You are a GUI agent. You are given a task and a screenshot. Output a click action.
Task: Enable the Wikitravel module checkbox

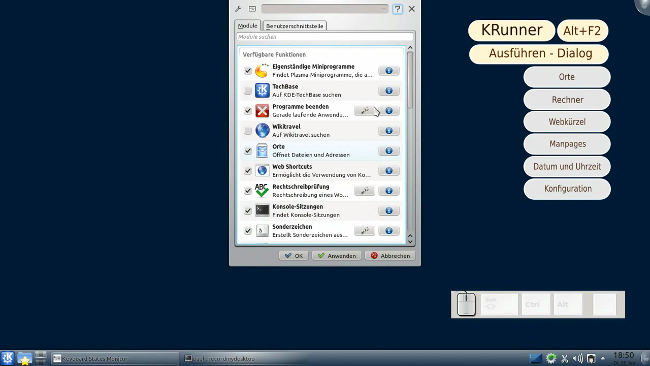coord(248,131)
